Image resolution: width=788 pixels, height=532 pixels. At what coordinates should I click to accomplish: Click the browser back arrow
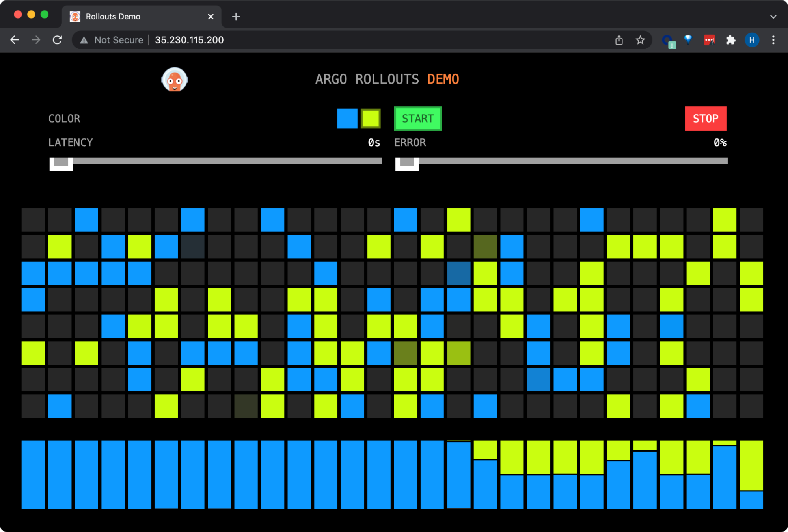pyautogui.click(x=15, y=40)
